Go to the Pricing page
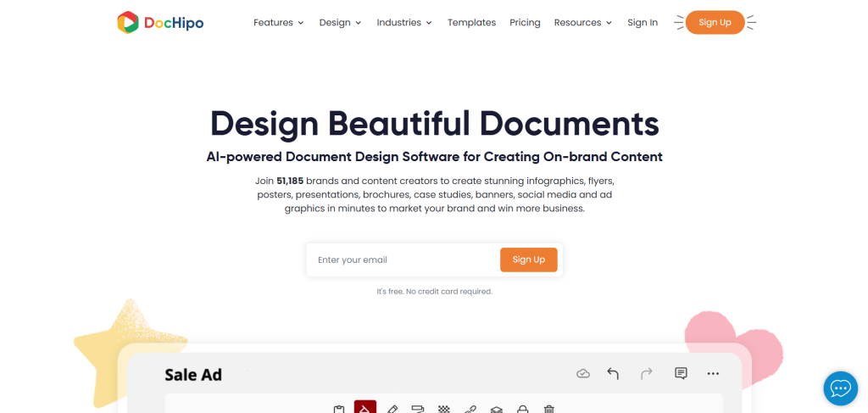This screenshot has width=868, height=413. (x=525, y=23)
